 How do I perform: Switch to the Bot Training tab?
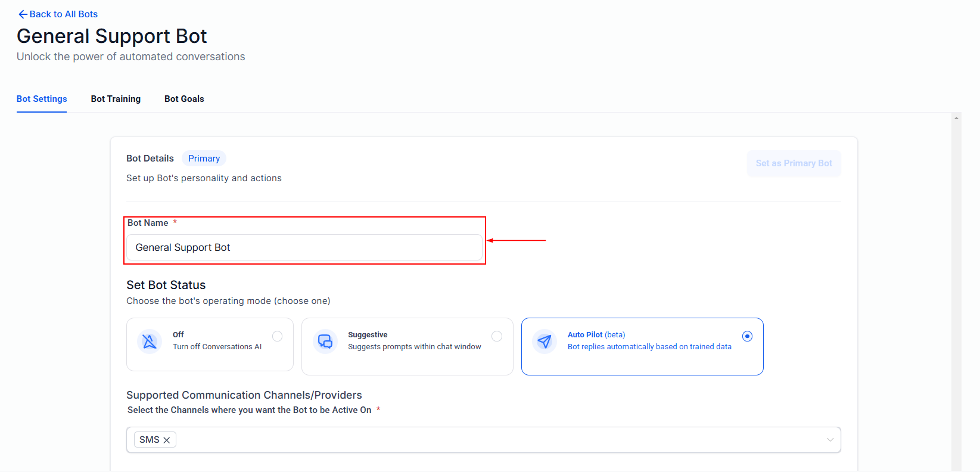point(116,99)
